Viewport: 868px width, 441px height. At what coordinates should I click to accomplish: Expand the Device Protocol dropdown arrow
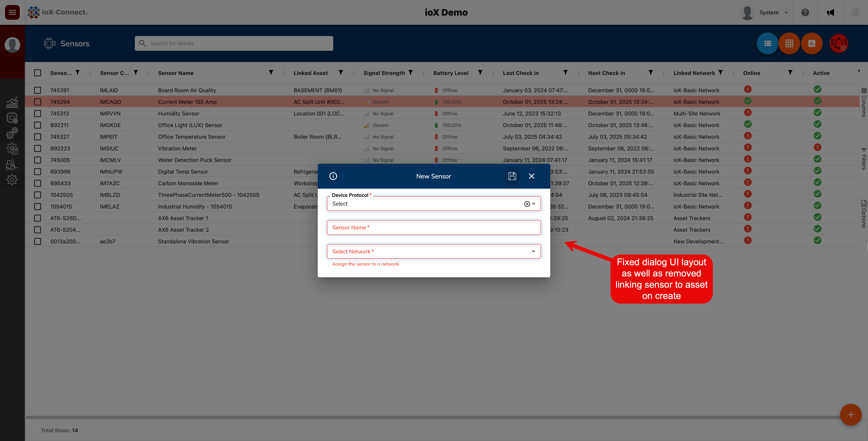pyautogui.click(x=534, y=204)
